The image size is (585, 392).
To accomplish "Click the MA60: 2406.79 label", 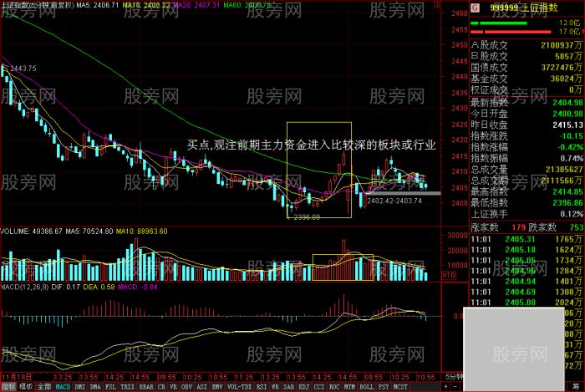I will (247, 5).
